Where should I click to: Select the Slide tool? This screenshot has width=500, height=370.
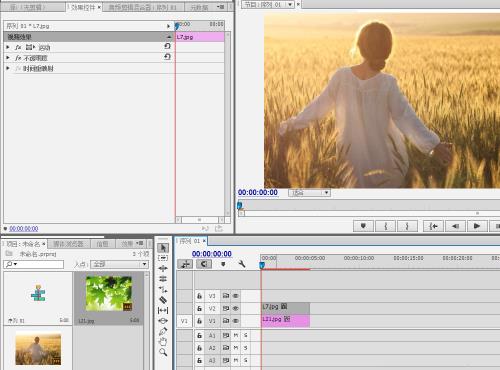[x=163, y=321]
